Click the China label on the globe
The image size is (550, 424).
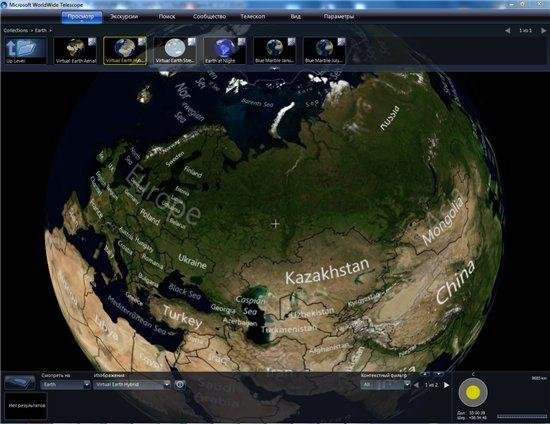[455, 282]
